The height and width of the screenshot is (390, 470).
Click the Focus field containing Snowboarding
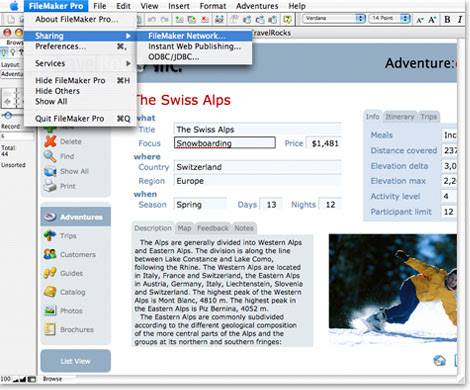coord(225,143)
